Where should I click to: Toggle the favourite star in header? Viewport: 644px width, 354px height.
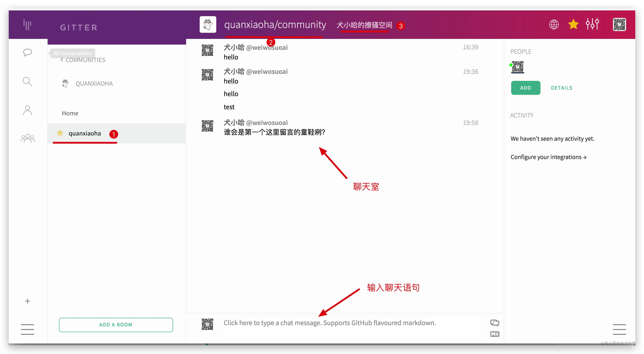573,24
